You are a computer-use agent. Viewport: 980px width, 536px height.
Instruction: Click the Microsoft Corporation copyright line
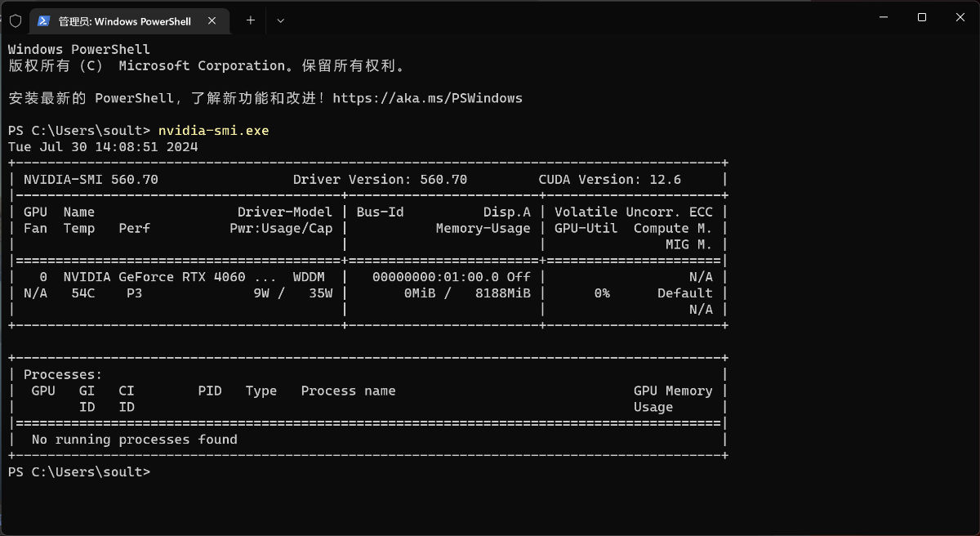click(x=207, y=66)
